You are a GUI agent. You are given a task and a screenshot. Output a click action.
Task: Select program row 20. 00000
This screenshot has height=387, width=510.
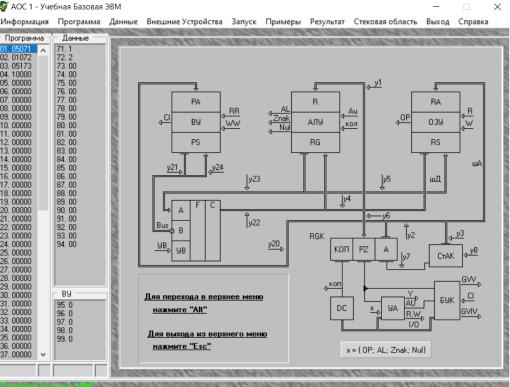(x=18, y=210)
